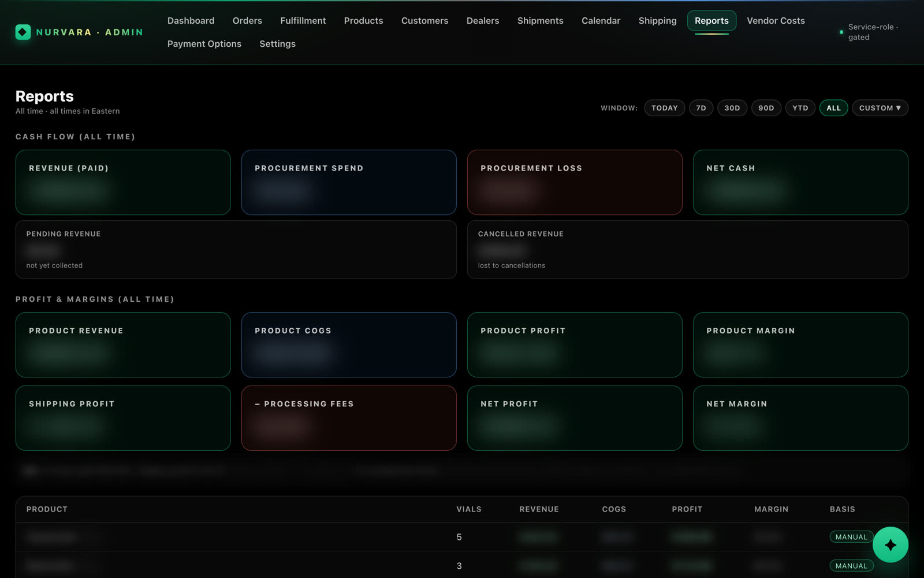Select the Procurement Loss card
Viewport: 924px width, 578px height.
pos(575,183)
